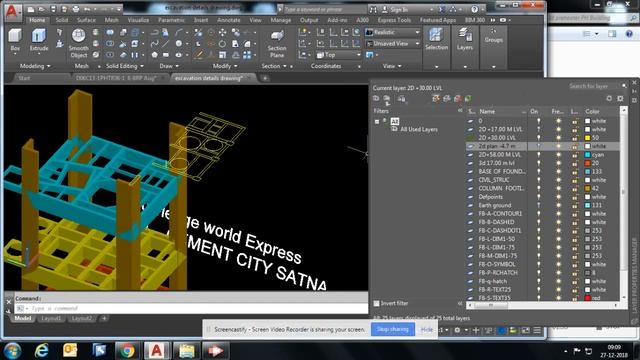Screen dimensions: 640x360
Task: Expand the View panel arrow
Action: pyautogui.click(x=400, y=66)
